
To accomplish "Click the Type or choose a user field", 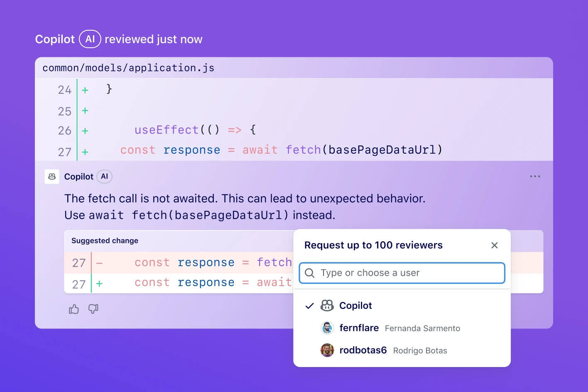I will tap(402, 273).
